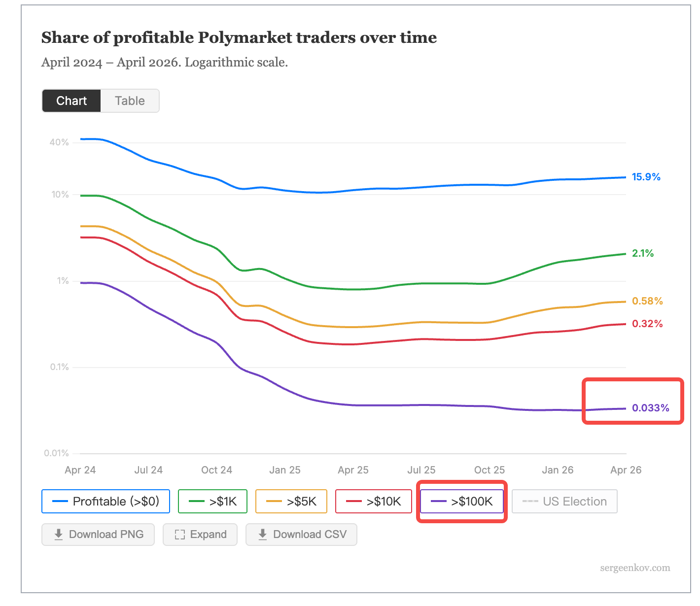Enable the US Election marker
Viewport: 700px width, 606px height.
coord(564,502)
